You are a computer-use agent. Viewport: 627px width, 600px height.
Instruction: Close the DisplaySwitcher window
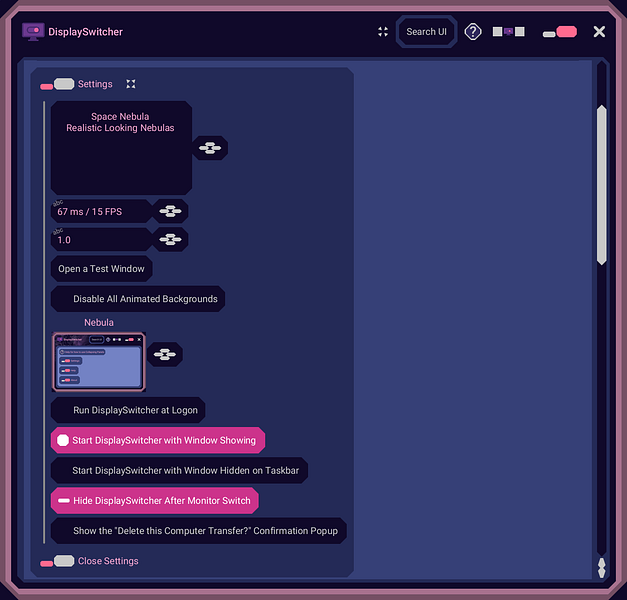[x=599, y=32]
